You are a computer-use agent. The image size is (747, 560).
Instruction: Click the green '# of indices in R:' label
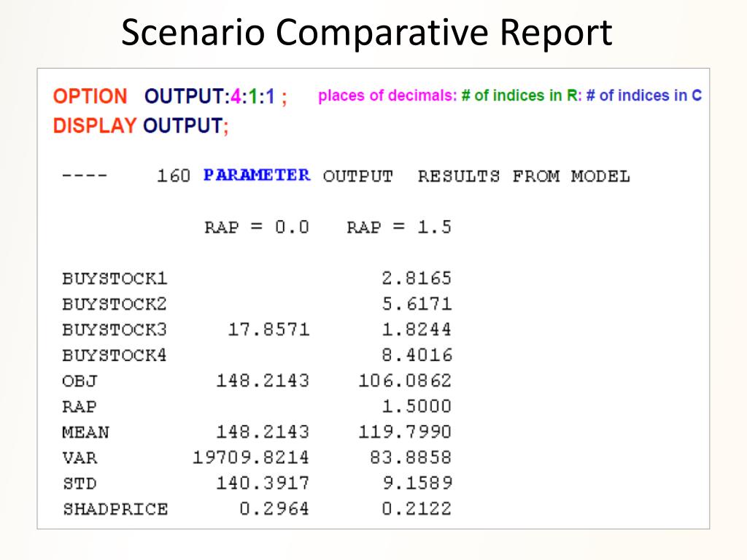[522, 96]
